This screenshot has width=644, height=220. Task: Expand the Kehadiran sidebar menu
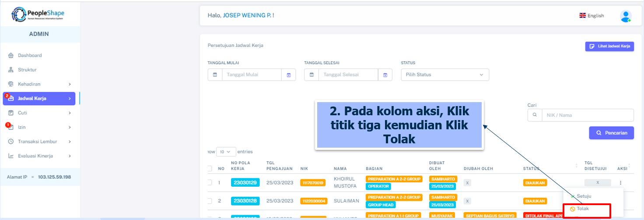pos(39,84)
